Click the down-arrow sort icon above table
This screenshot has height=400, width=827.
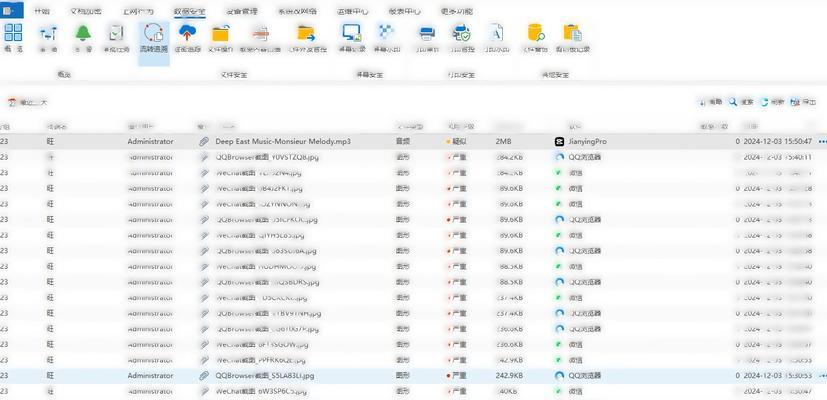coord(703,102)
